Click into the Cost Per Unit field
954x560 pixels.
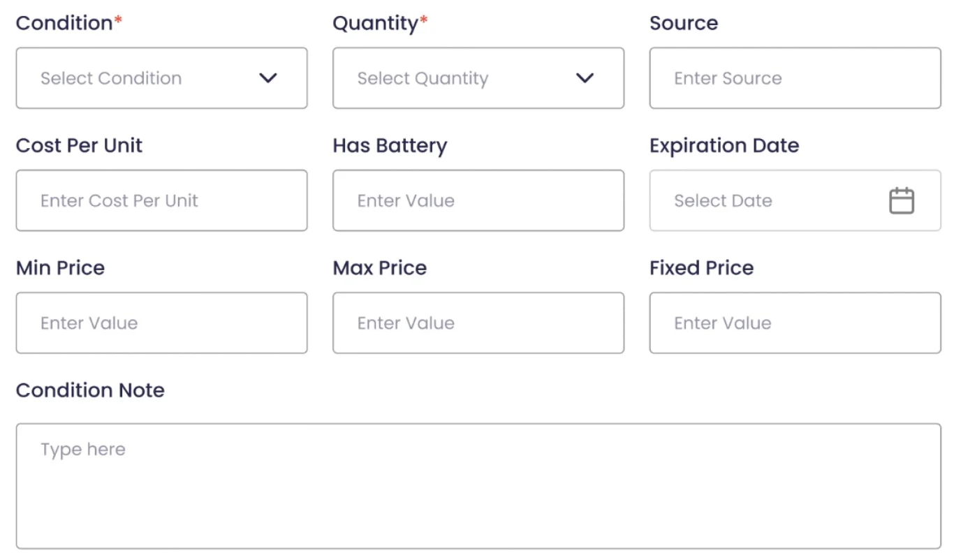161,200
